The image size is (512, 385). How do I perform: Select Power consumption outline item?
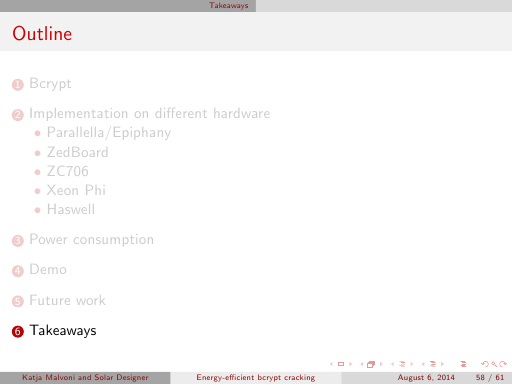pyautogui.click(x=92, y=240)
